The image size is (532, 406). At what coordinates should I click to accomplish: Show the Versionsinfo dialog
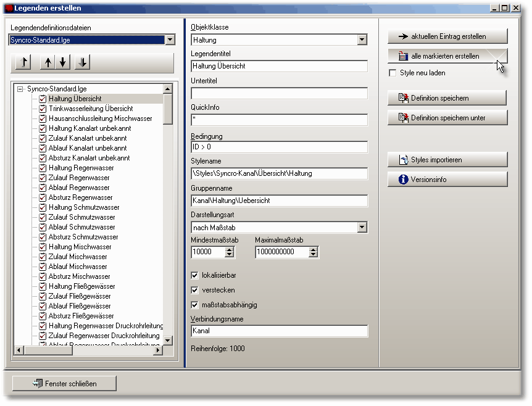coord(447,180)
